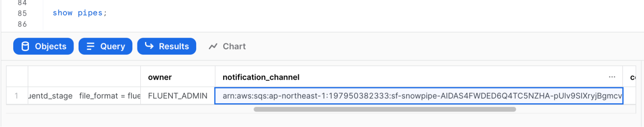Screen dimensions: 644x127
Task: Click the database icon in Objects button
Action: point(25,46)
